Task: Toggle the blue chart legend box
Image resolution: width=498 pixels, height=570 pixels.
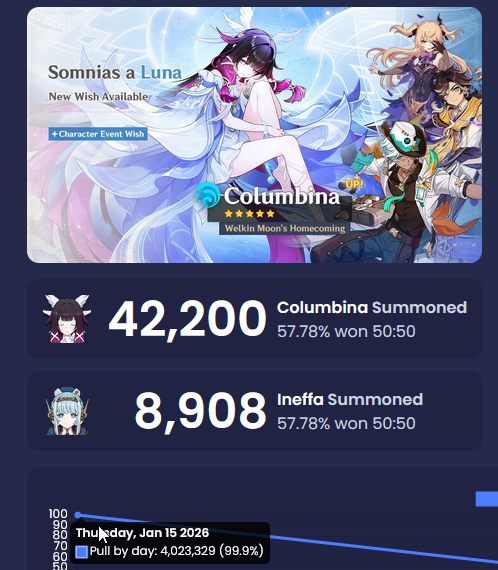Action: [x=487, y=499]
